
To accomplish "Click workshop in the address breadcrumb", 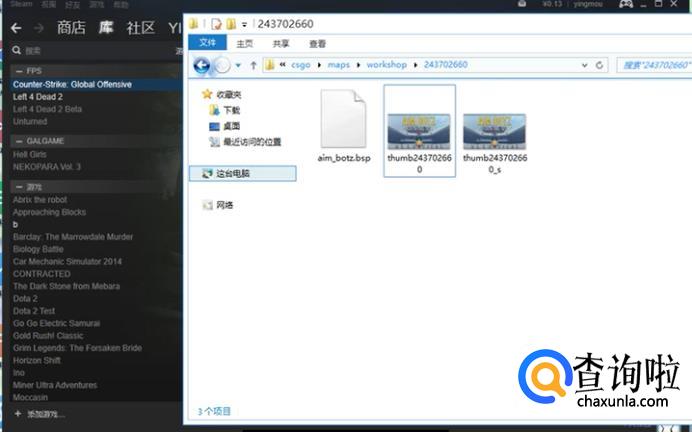I will pyautogui.click(x=387, y=65).
